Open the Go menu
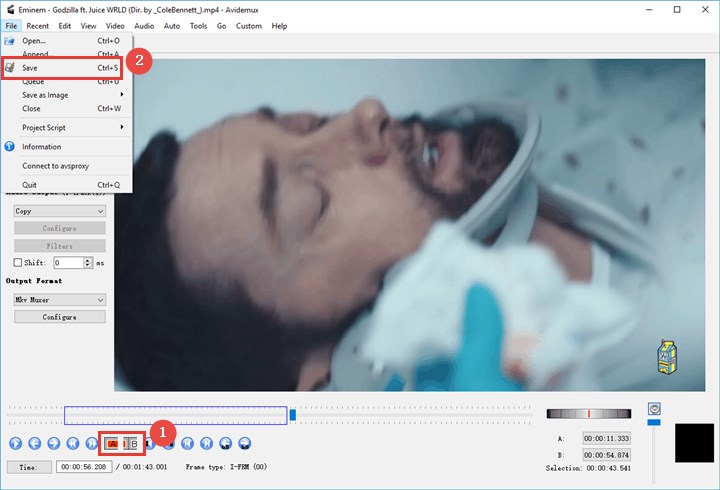 [221, 26]
